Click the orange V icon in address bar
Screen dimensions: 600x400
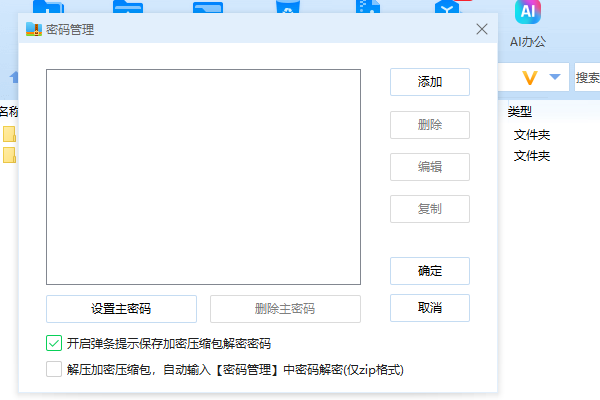point(532,77)
